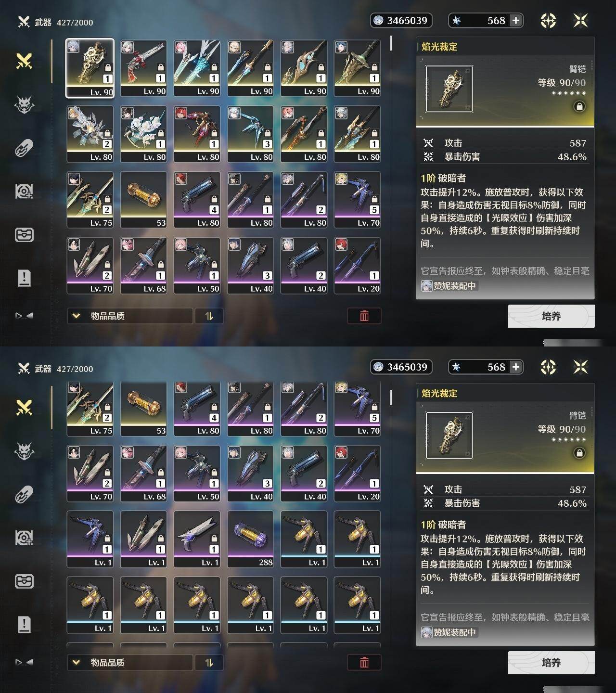Image resolution: width=616 pixels, height=693 pixels.
Task: Toggle the lock icon in lower 焰光裁定 detail card
Action: (x=579, y=453)
